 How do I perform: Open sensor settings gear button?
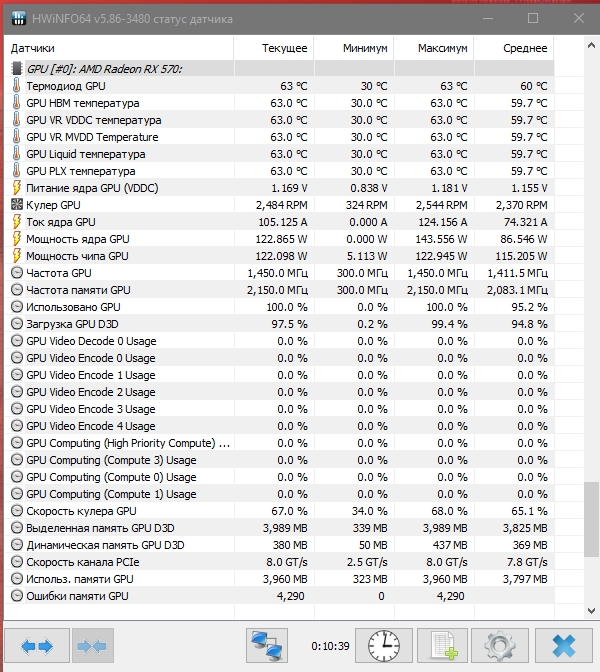click(x=498, y=646)
